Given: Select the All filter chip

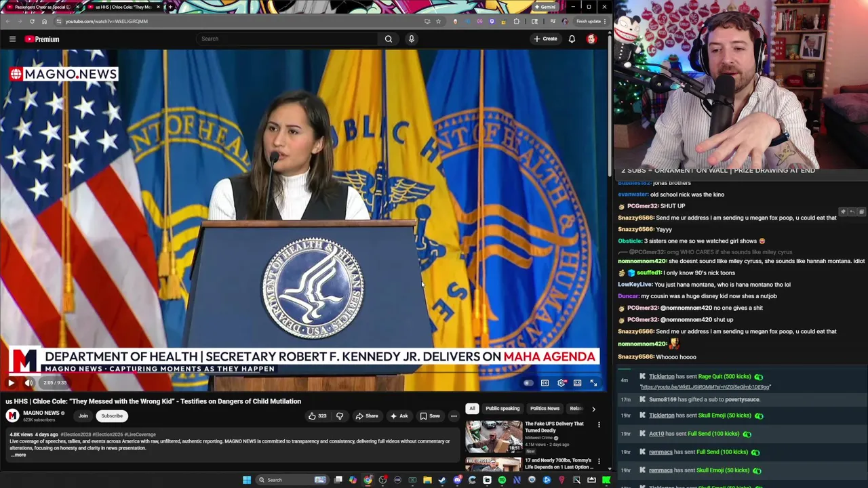Looking at the screenshot, I should 472,409.
